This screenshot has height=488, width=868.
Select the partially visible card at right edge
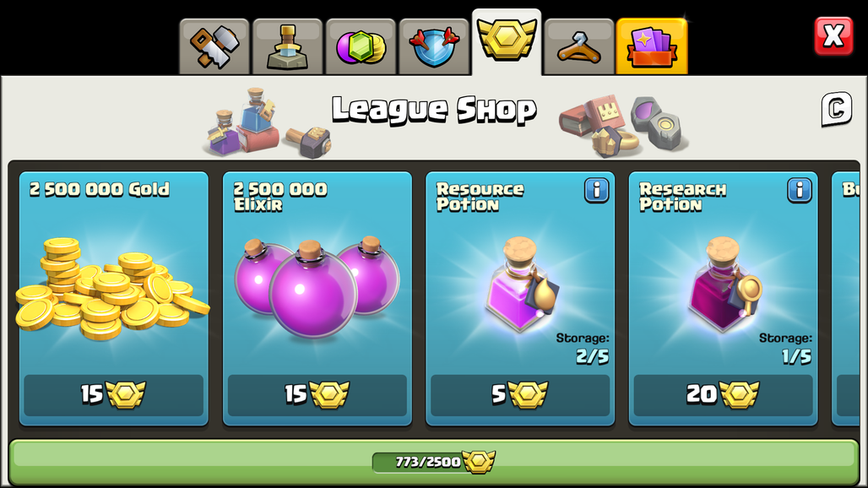pos(846,299)
